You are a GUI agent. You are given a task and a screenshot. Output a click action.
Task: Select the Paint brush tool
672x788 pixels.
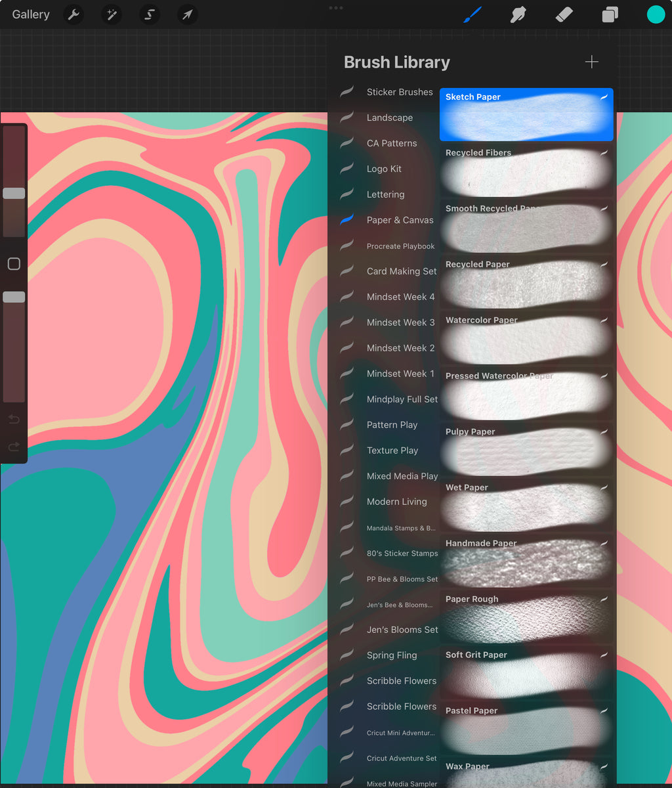(x=474, y=14)
